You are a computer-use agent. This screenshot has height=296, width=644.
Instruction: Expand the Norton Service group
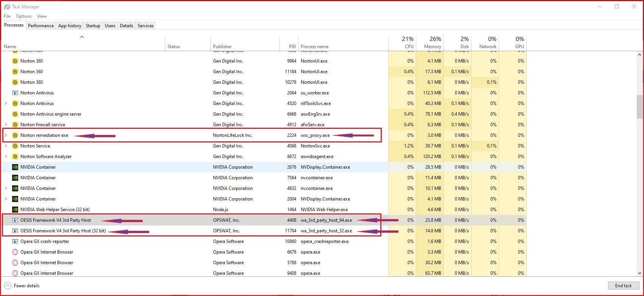(6, 146)
